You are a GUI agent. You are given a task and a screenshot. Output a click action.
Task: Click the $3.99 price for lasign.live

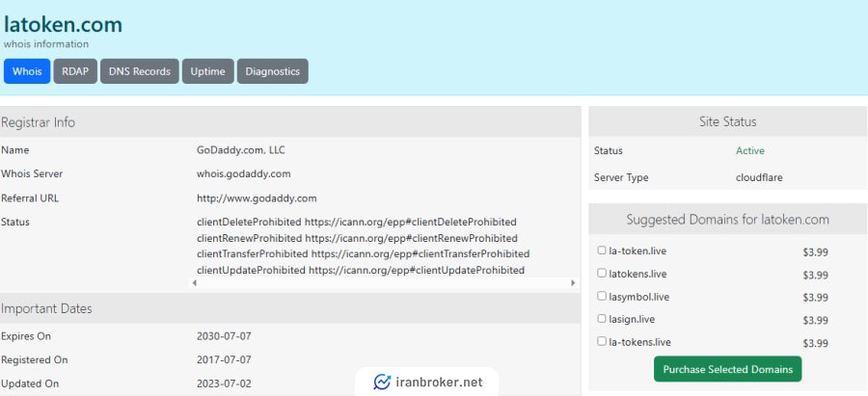(x=815, y=320)
